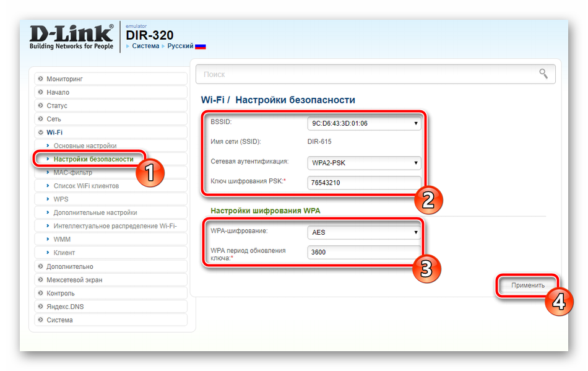This screenshot has height=371, width=588.
Task: Open the BSSID dropdown
Action: pyautogui.click(x=364, y=123)
